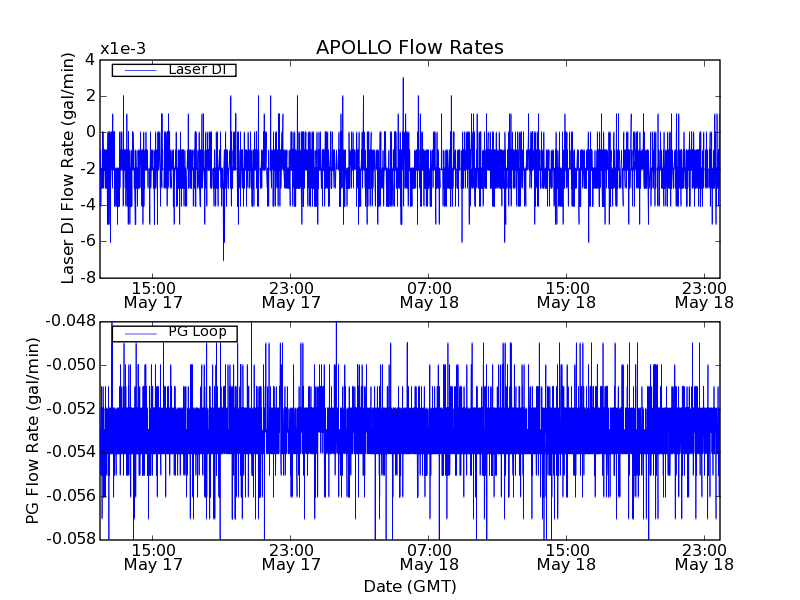
Task: Click the 4 y-axis tick on Laser DI plot
Action: tap(90, 60)
